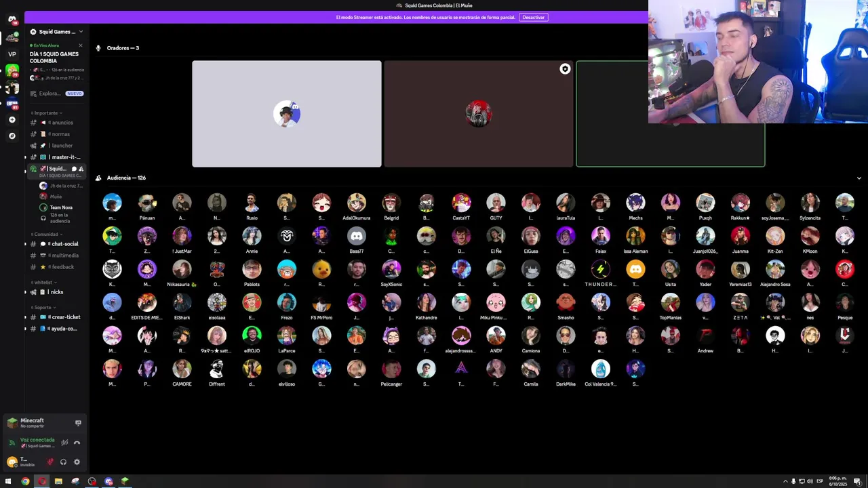Click audience member SoyXSonic avatar
The image size is (868, 488).
[x=391, y=269]
